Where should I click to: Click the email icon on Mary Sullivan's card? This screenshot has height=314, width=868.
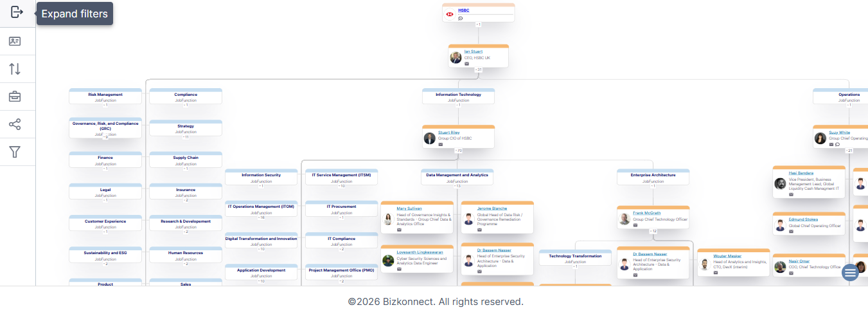(x=399, y=230)
